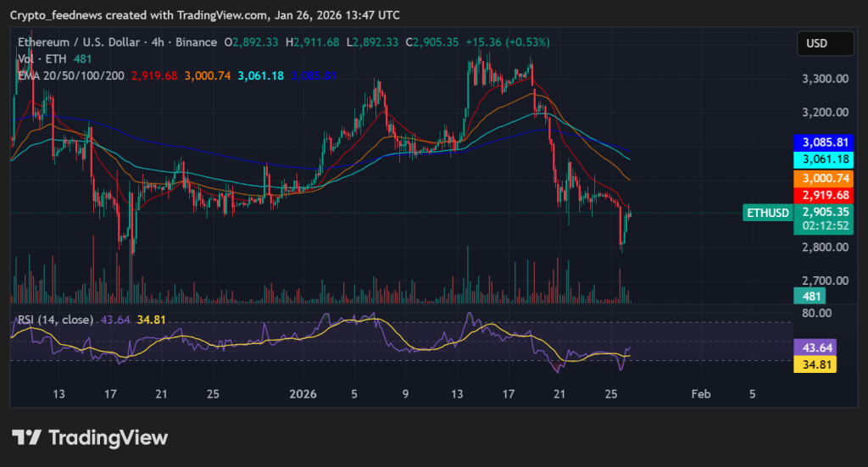The image size is (868, 467).
Task: Click the Crypto_feednews TradingView.com caption text
Action: [x=205, y=15]
